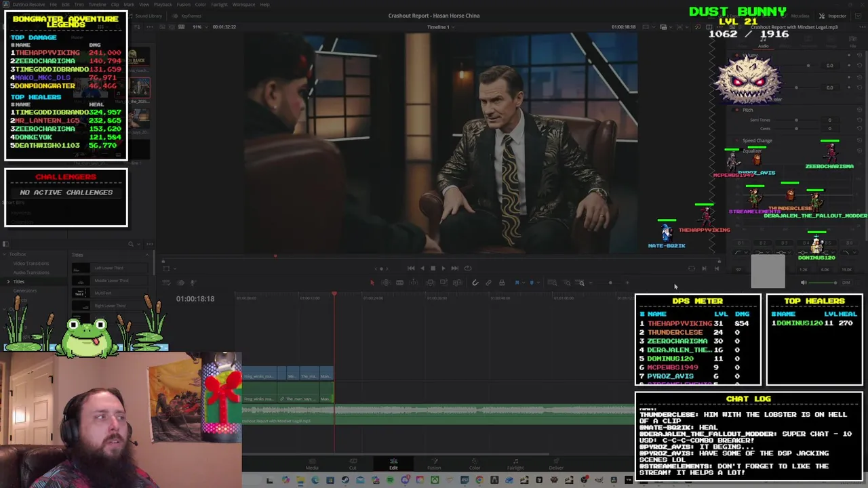Open the Timeline 1 name dropdown
The height and width of the screenshot is (488, 868).
[441, 27]
